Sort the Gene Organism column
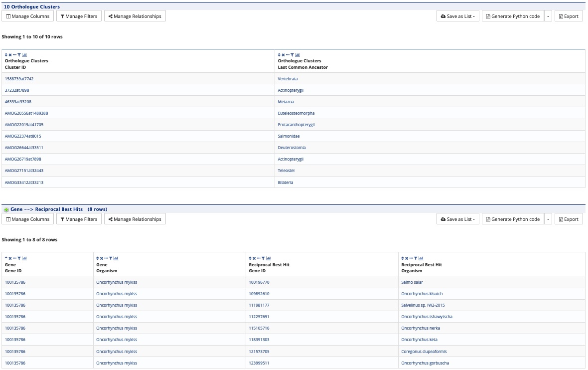The width and height of the screenshot is (588, 370). pyautogui.click(x=98, y=258)
